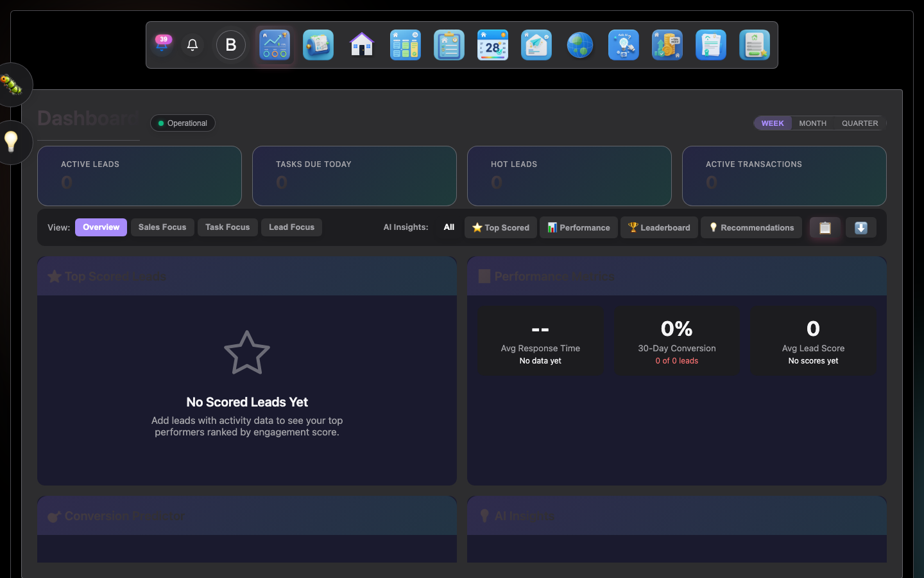Select the All AI Insights filter
This screenshot has width=924, height=578.
(449, 227)
